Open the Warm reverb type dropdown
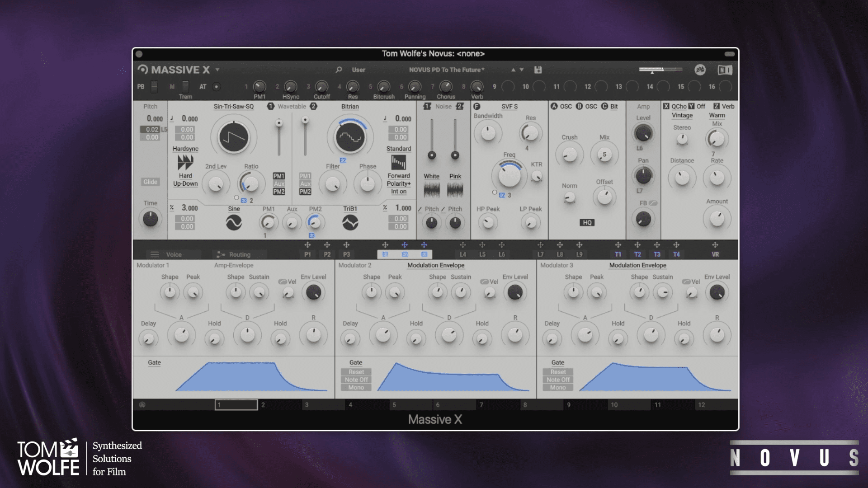The height and width of the screenshot is (488, 868). tap(717, 116)
